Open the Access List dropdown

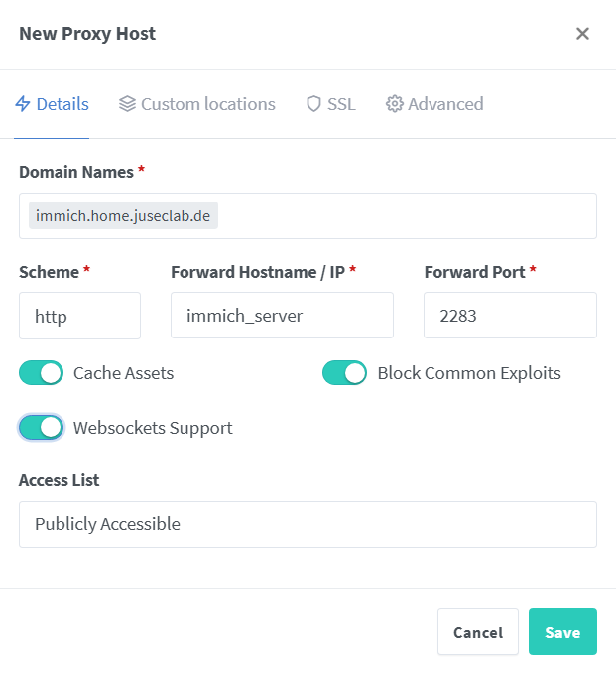pyautogui.click(x=308, y=524)
